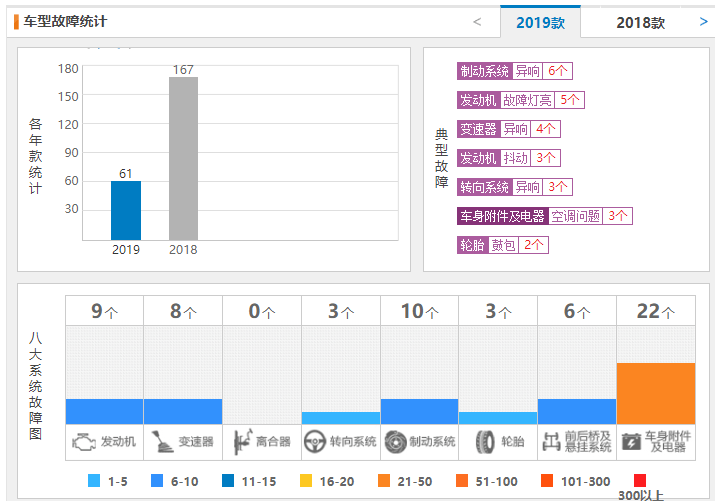Screen dimensions: 715x501
Task: Click the 101-300 legend swatch
Action: [546, 480]
